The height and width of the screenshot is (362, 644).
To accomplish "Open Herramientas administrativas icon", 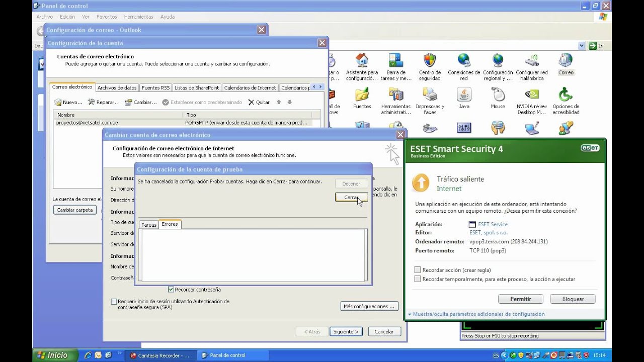I will (396, 101).
